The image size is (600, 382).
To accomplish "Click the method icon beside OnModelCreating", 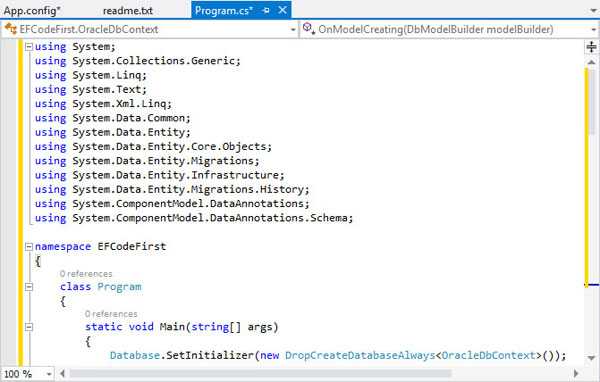I will [x=308, y=28].
